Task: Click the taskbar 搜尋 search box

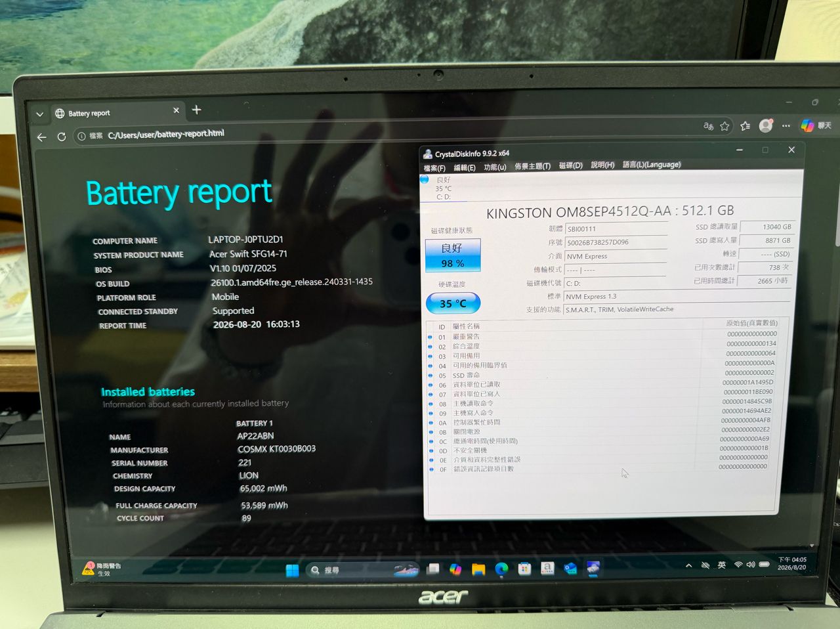Action: click(362, 570)
